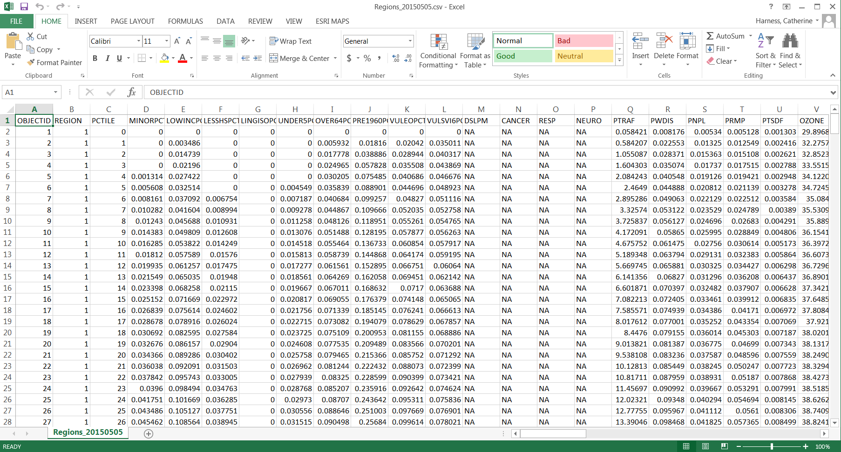Toggle Bold formatting
841x452 pixels.
point(95,59)
